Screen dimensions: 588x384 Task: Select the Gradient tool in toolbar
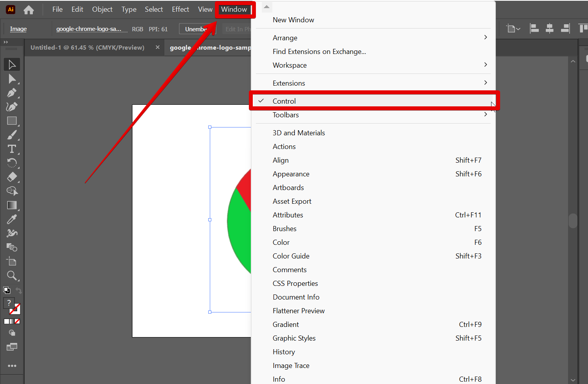click(12, 205)
